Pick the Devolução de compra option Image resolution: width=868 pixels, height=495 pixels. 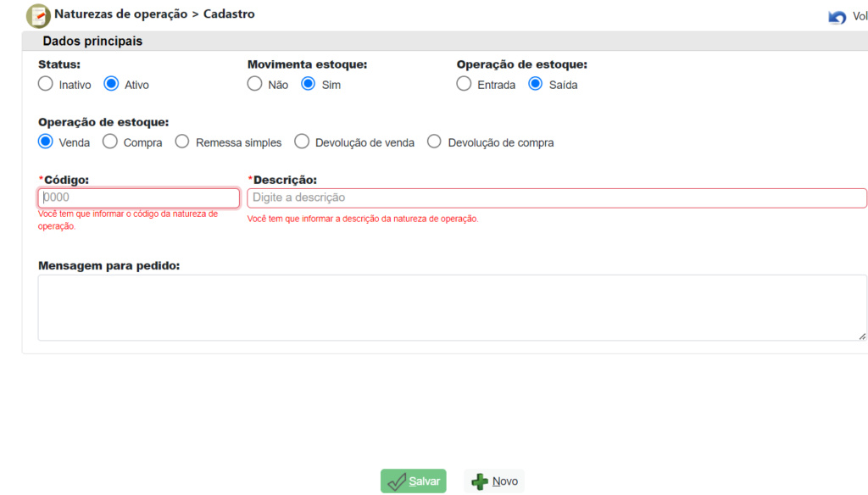tap(435, 142)
